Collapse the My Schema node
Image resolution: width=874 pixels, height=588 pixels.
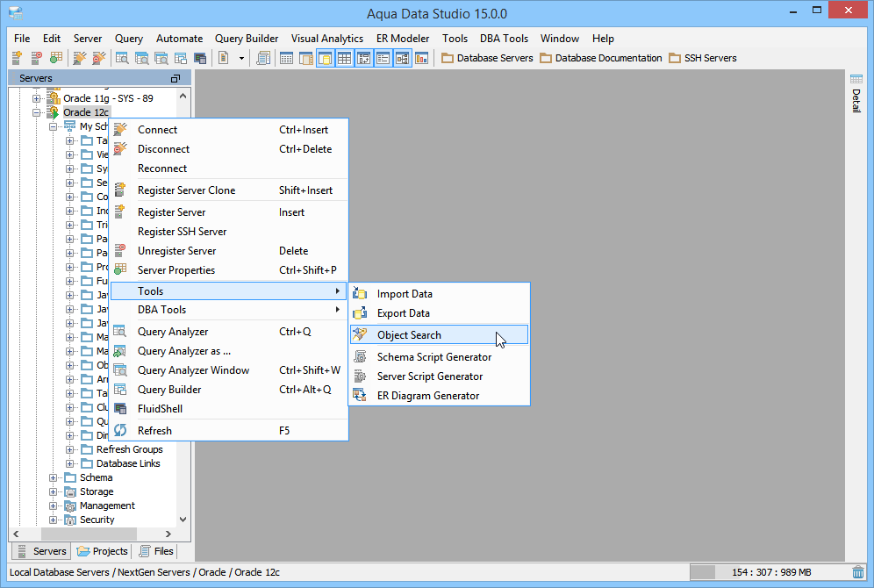coord(53,126)
